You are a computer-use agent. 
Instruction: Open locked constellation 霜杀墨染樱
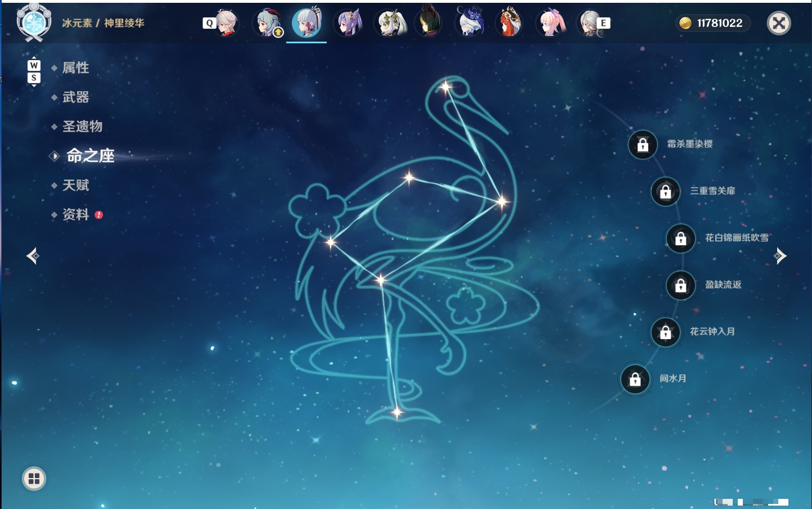pos(643,145)
